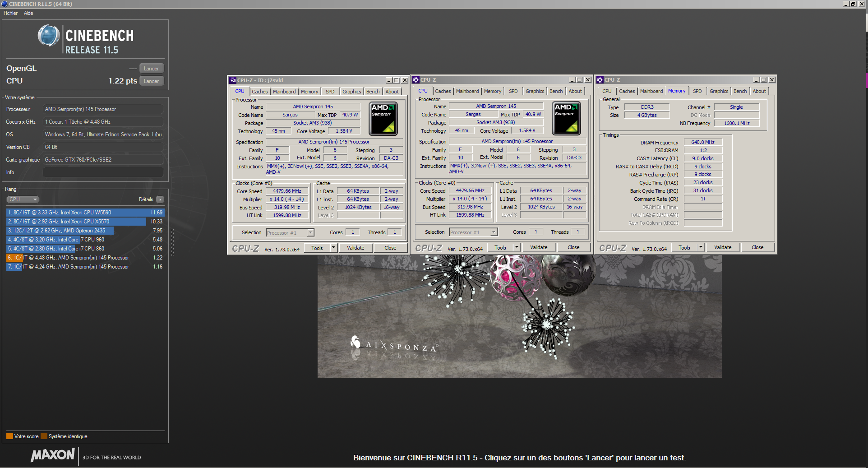Screen dimensions: 868x468
Task: Select rank 5 Intel Core i7 860 row
Action: tap(85, 249)
